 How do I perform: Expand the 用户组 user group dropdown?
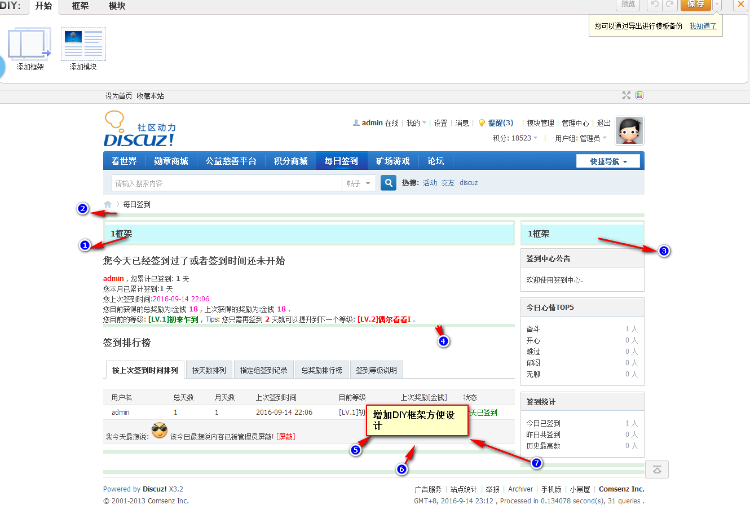point(581,138)
